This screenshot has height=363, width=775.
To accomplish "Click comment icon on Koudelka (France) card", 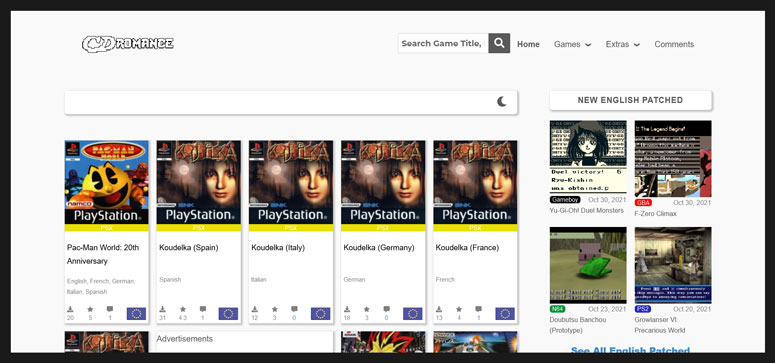I will (478, 309).
